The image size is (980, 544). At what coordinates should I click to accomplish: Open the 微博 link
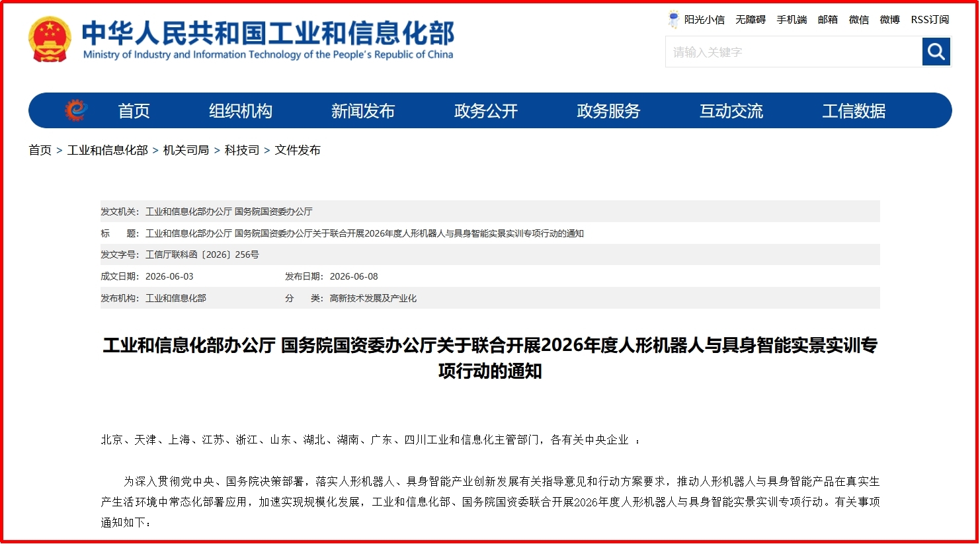pos(890,20)
